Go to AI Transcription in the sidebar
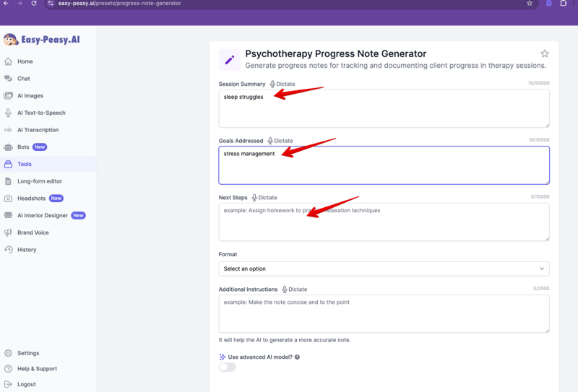This screenshot has width=578, height=392. pos(38,130)
